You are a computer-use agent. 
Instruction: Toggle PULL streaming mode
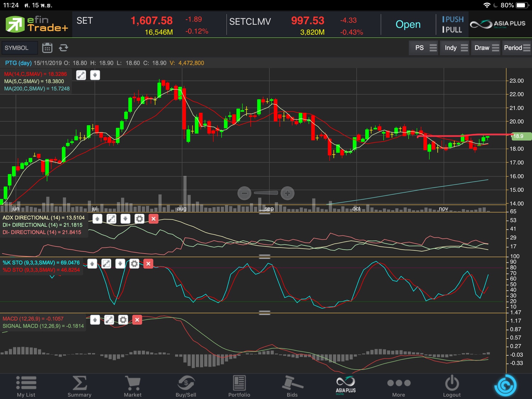point(452,30)
